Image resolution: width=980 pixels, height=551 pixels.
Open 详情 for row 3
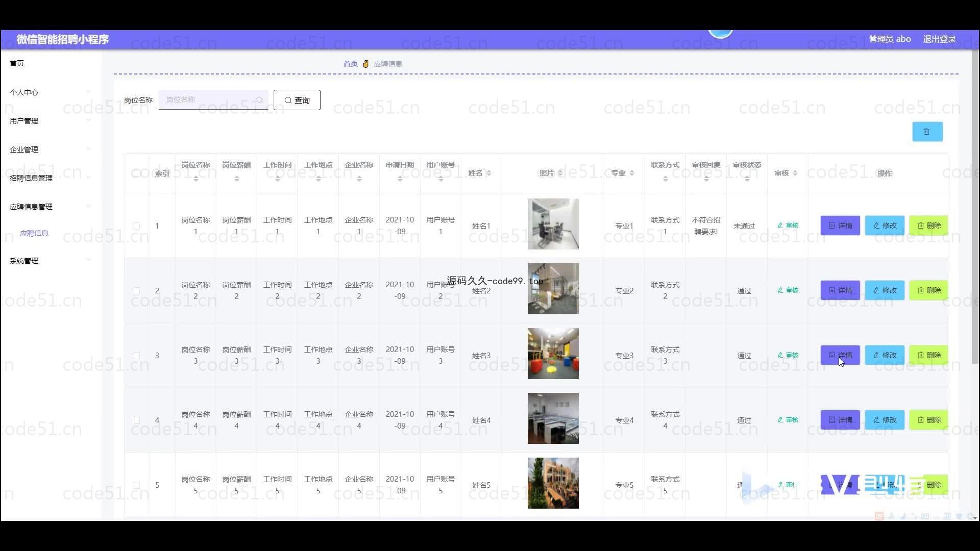click(840, 355)
